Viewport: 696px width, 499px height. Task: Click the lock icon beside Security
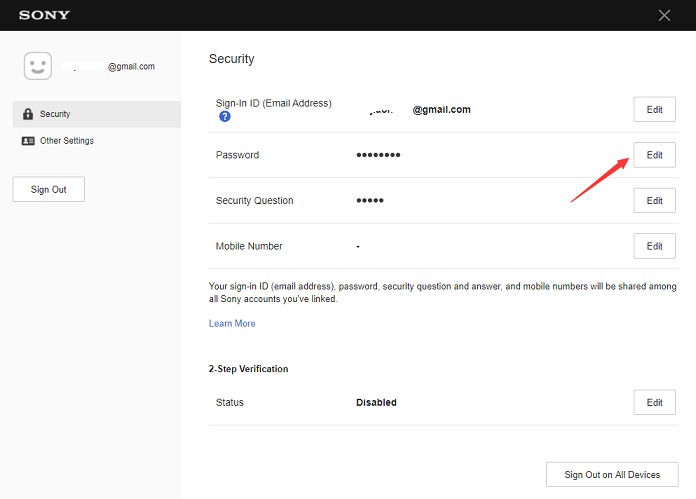coord(28,114)
